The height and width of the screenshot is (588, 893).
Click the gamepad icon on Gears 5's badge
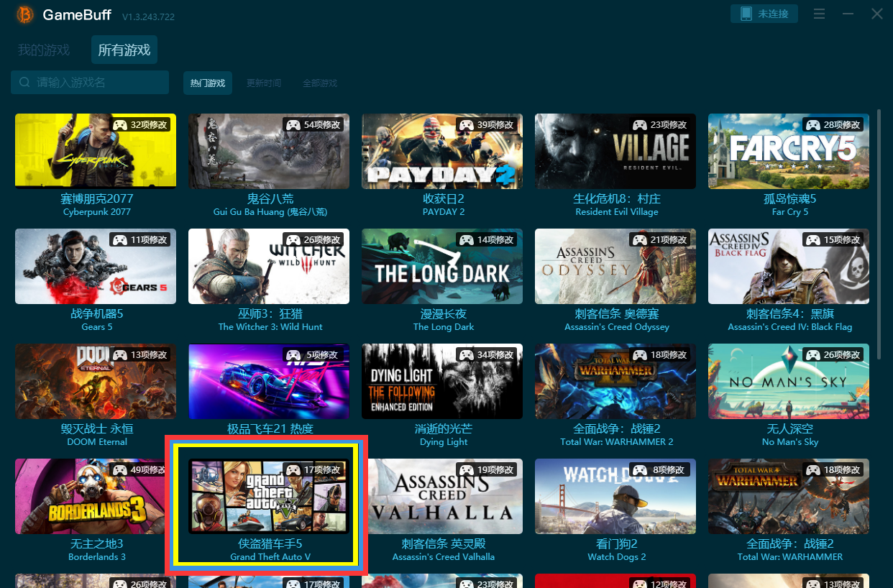click(120, 240)
